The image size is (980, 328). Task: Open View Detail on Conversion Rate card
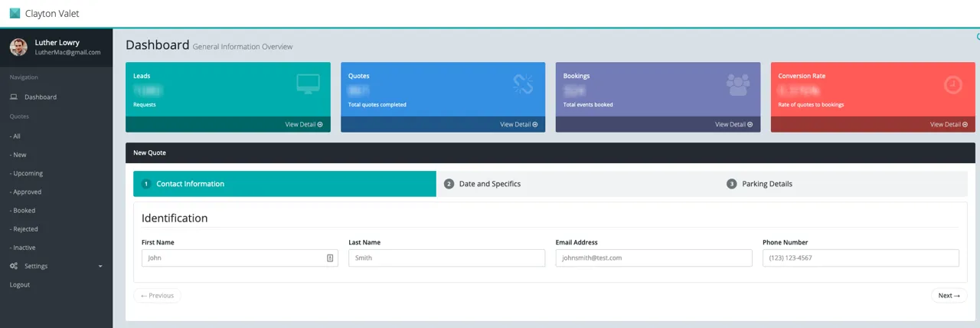point(949,124)
